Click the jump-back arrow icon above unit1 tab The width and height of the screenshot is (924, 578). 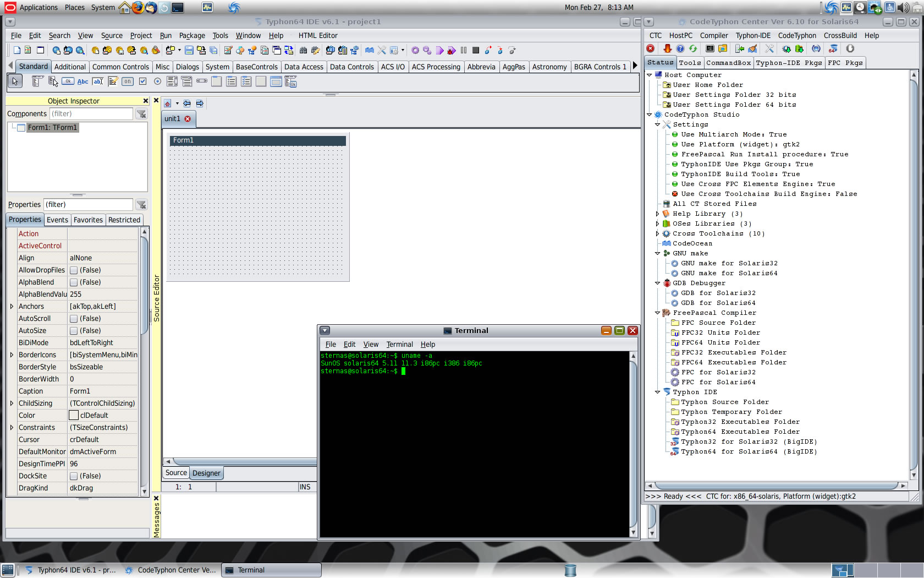[x=187, y=103]
